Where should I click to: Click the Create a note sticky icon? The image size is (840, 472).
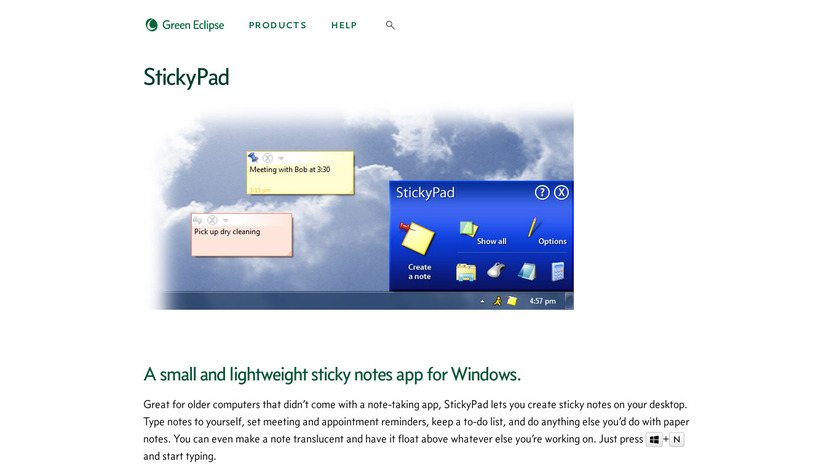coord(418,239)
